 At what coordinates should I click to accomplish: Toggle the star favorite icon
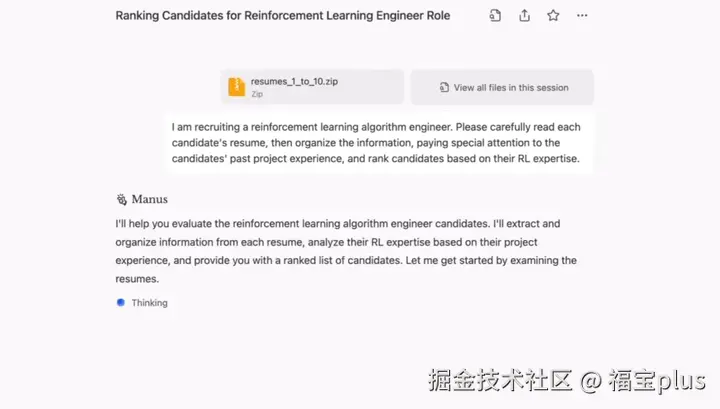coord(553,16)
